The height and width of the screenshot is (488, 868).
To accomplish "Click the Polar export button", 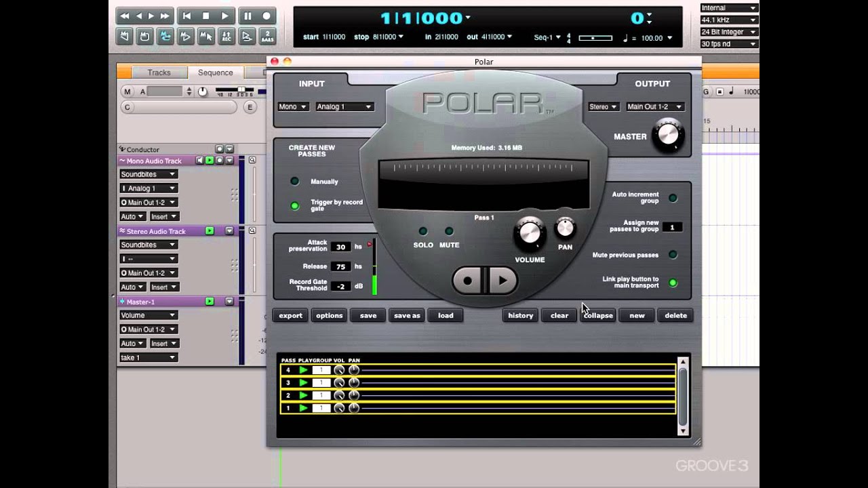I will (x=291, y=315).
